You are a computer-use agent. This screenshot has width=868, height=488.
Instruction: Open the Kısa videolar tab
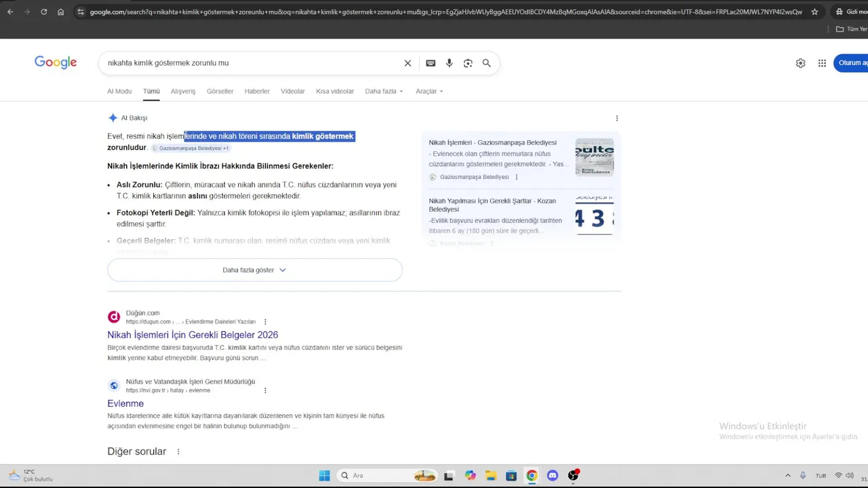coord(335,91)
